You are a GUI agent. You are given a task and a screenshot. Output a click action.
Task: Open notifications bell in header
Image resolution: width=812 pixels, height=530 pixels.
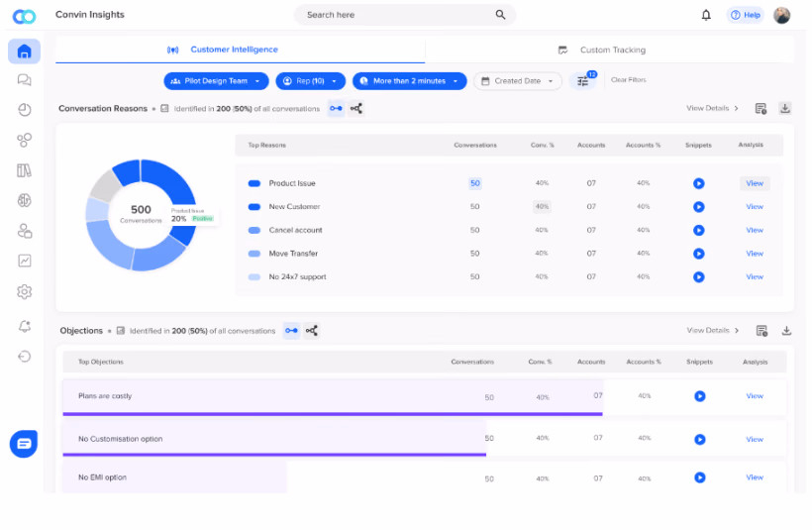click(x=706, y=15)
